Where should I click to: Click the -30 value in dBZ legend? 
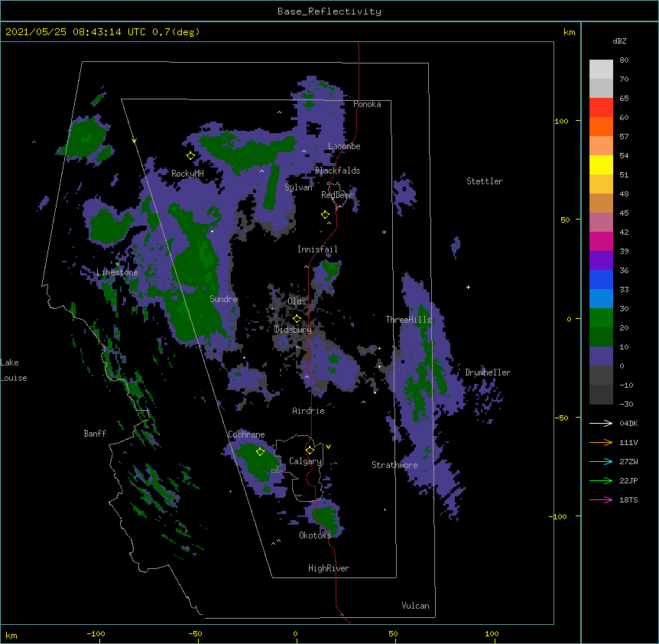coord(626,404)
